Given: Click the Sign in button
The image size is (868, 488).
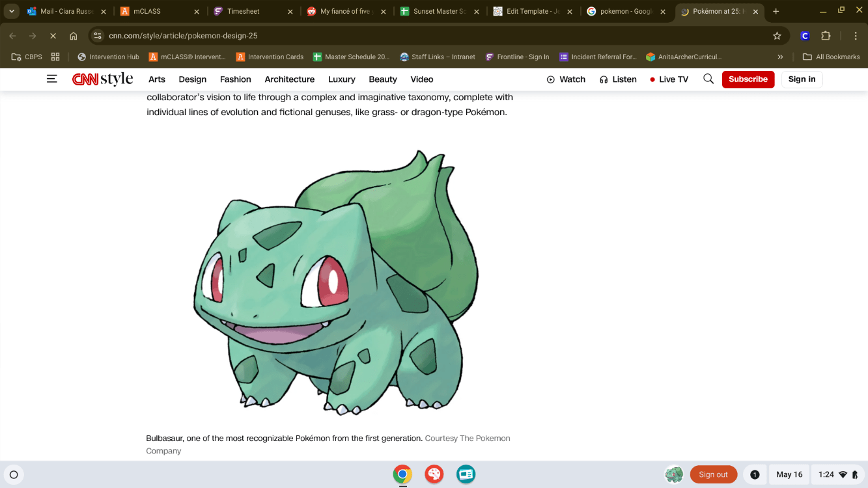Looking at the screenshot, I should click(x=802, y=79).
